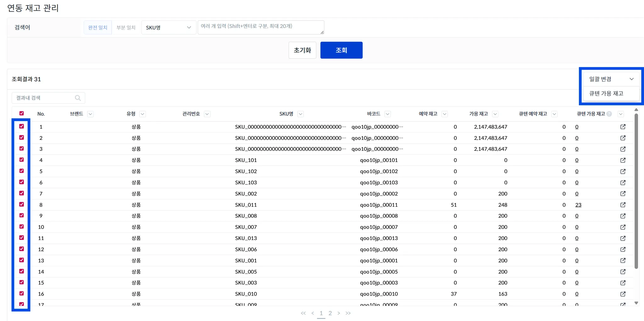Click help icon next to 큐텐 가용 재고
Screen dimensions: 644x321
tap(609, 114)
